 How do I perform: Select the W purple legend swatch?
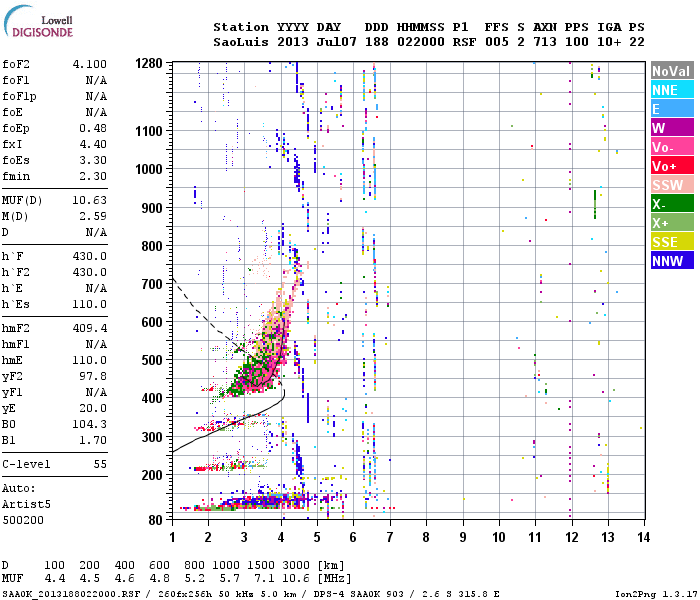click(x=672, y=128)
